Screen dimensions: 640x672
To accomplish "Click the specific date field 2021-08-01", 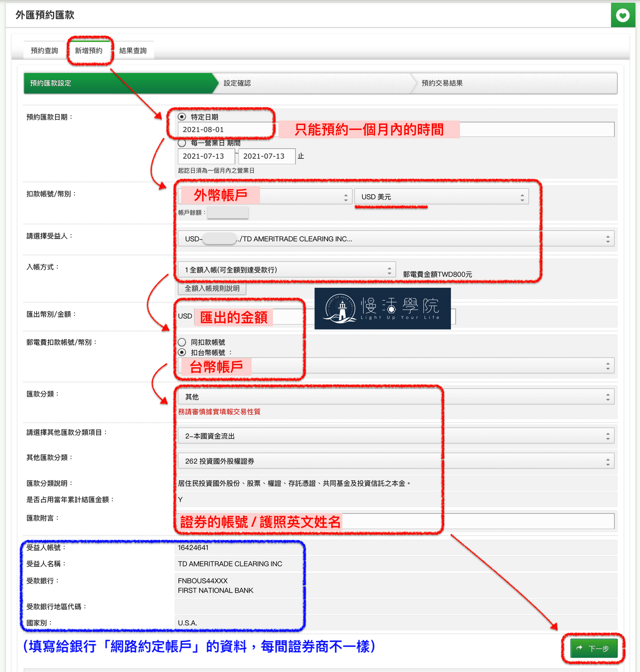I will (x=224, y=130).
